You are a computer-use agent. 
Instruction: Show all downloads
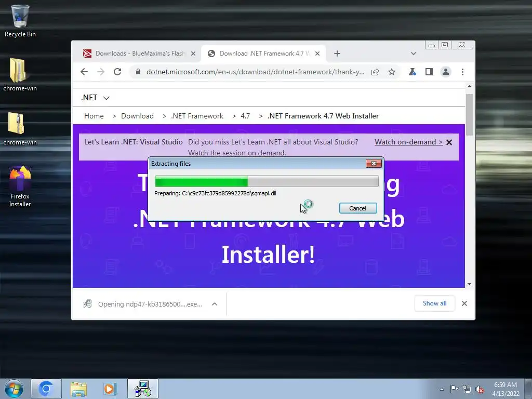coord(435,303)
